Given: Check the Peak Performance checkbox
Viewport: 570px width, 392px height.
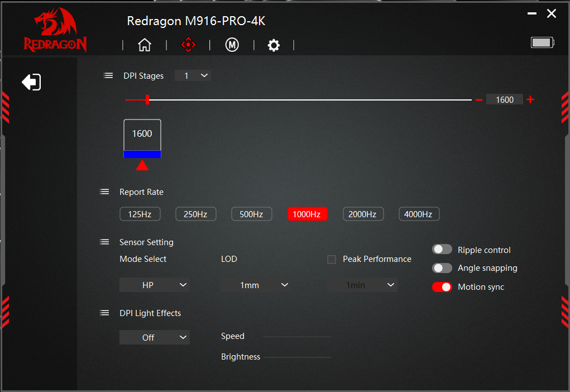Looking at the screenshot, I should pos(331,259).
